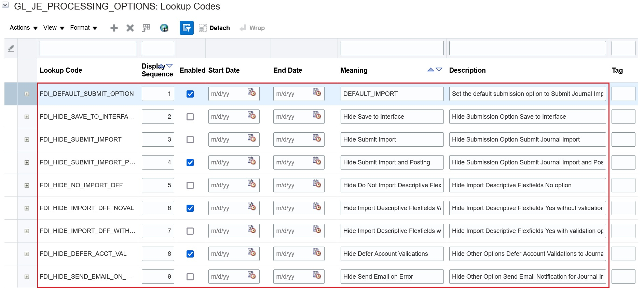This screenshot has width=644, height=293.
Task: Sort Meaning column ascending
Action: coord(430,70)
